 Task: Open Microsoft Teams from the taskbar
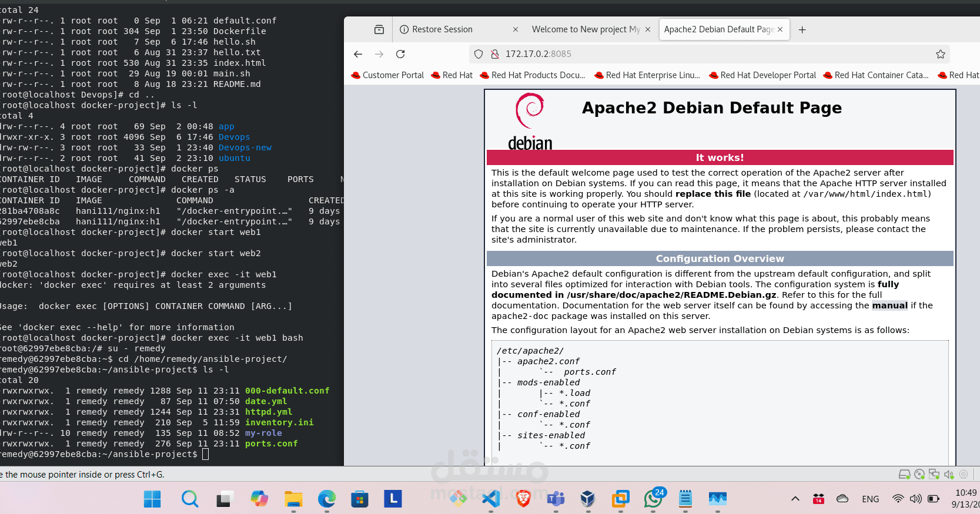(x=556, y=499)
